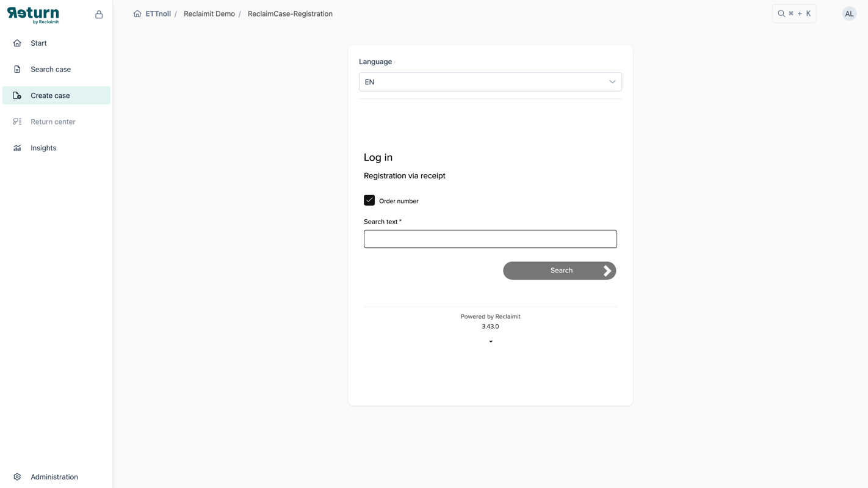Go to Start in the sidebar
The width and height of the screenshot is (868, 488).
click(56, 43)
